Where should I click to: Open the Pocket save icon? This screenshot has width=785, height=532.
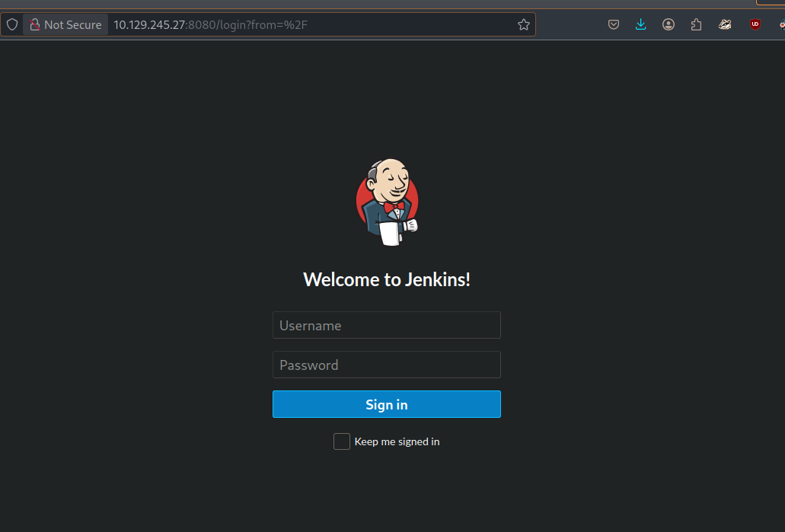click(613, 24)
